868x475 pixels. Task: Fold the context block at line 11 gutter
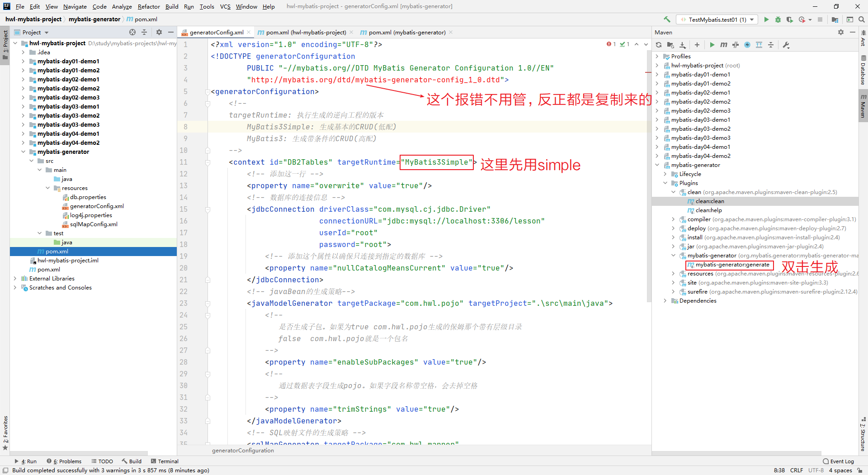pos(208,162)
